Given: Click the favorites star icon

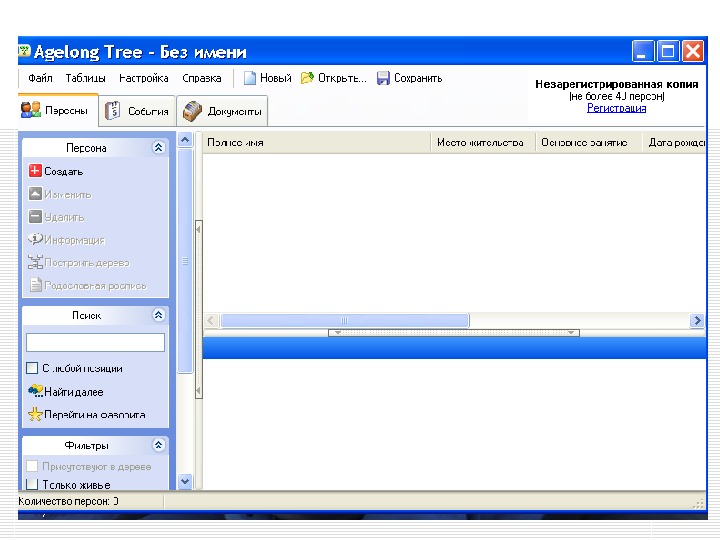Looking at the screenshot, I should click(35, 414).
